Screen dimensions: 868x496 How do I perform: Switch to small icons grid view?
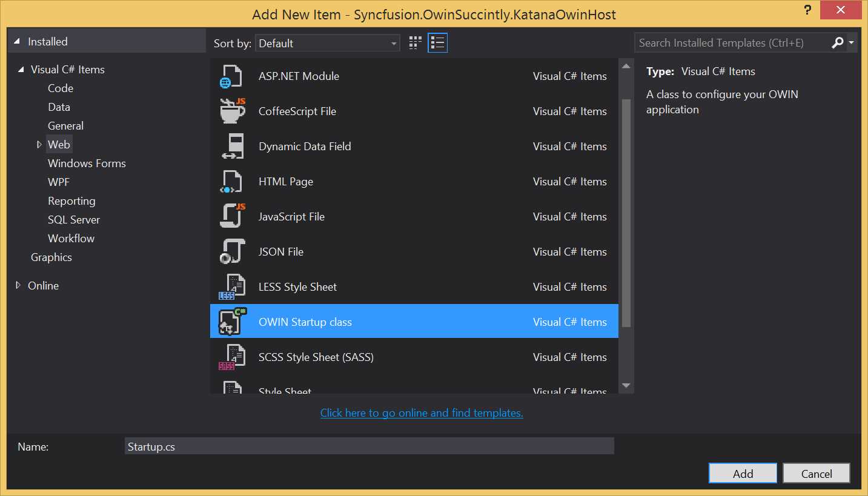(415, 42)
